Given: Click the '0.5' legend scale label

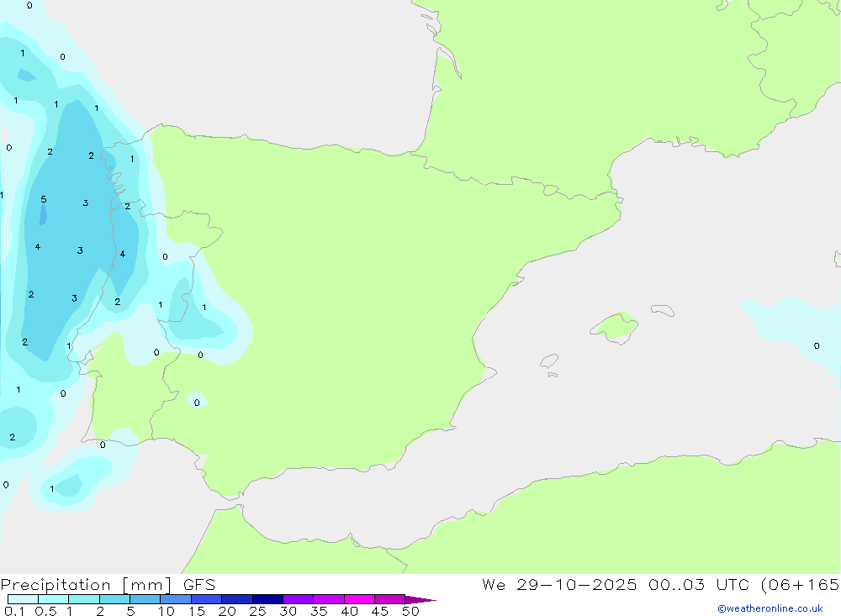Looking at the screenshot, I should (46, 611).
